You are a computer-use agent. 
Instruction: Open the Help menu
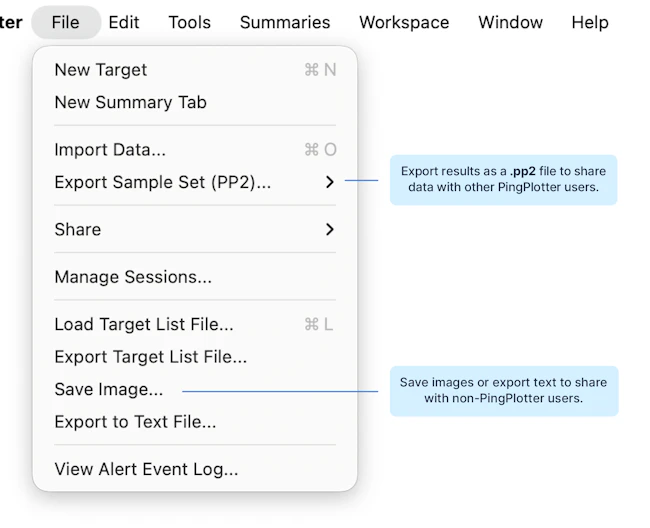[590, 22]
